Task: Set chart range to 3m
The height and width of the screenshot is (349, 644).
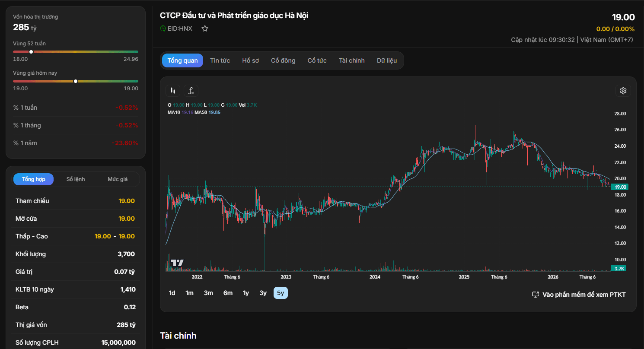Action: (208, 293)
